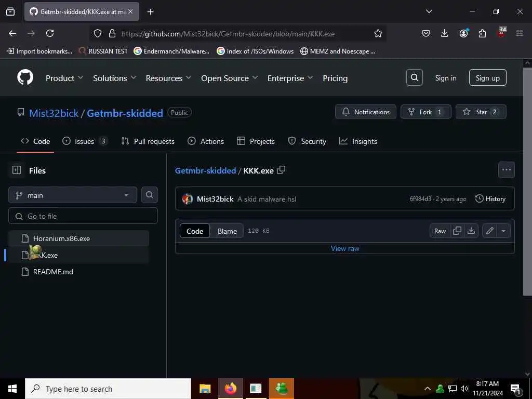
Task: Click tracking protection shield in address bar
Action: click(x=98, y=33)
